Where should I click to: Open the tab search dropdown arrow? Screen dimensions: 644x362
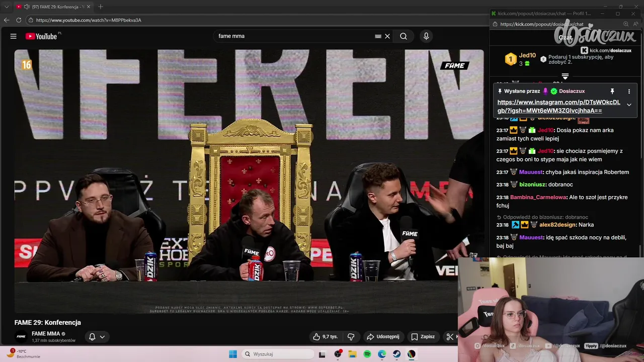pyautogui.click(x=7, y=7)
